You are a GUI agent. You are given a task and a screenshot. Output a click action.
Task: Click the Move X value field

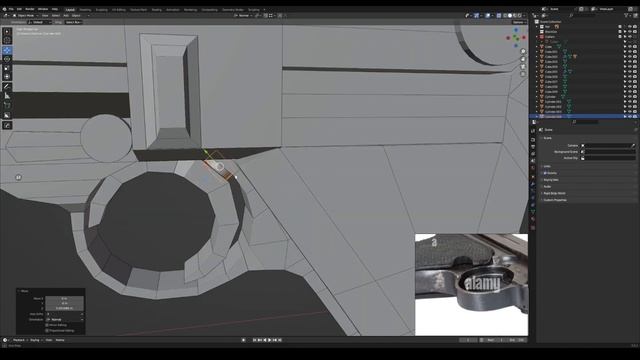click(x=64, y=299)
